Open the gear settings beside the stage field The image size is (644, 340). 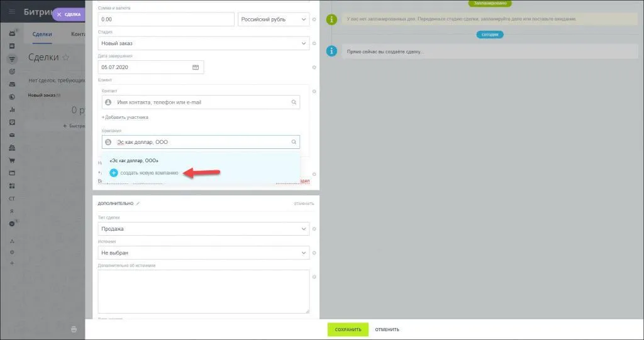click(314, 43)
